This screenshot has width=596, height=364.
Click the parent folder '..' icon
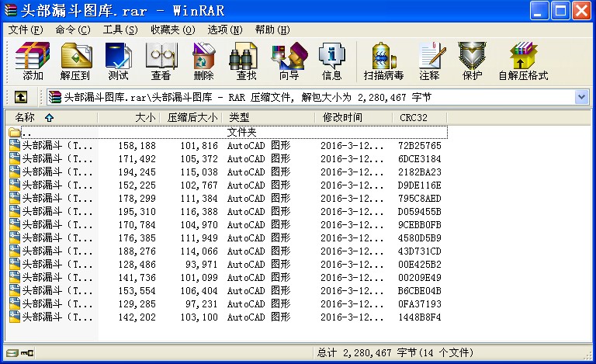coord(15,132)
